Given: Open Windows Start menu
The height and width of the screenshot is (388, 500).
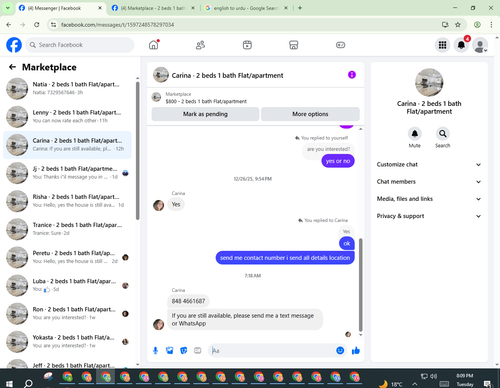Looking at the screenshot, I should [9, 384].
